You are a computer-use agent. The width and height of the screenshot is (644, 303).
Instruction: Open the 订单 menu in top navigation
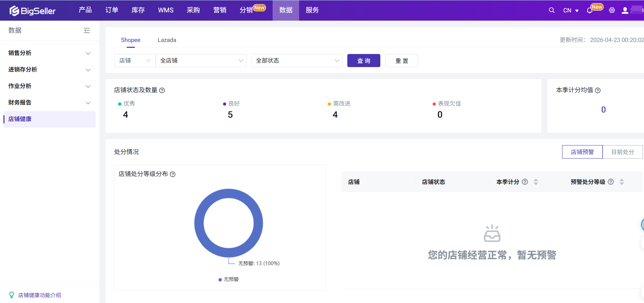[112, 10]
